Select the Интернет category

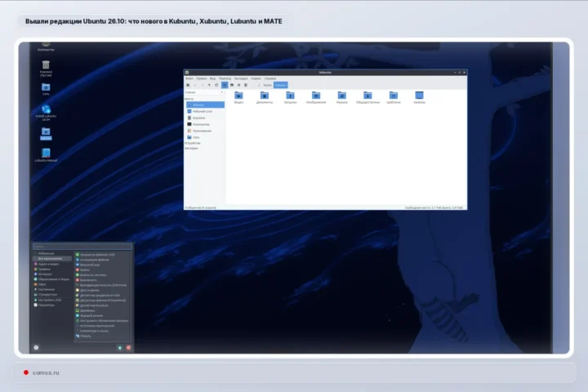coord(52,274)
